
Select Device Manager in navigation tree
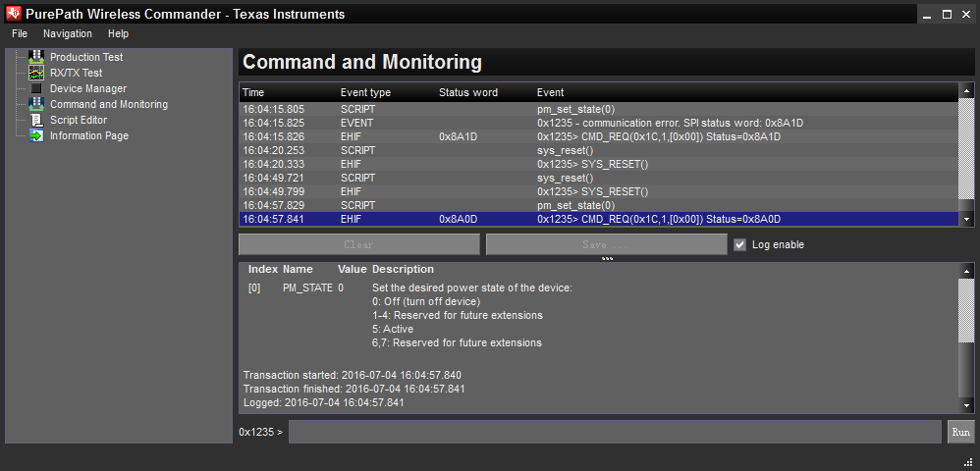click(88, 88)
